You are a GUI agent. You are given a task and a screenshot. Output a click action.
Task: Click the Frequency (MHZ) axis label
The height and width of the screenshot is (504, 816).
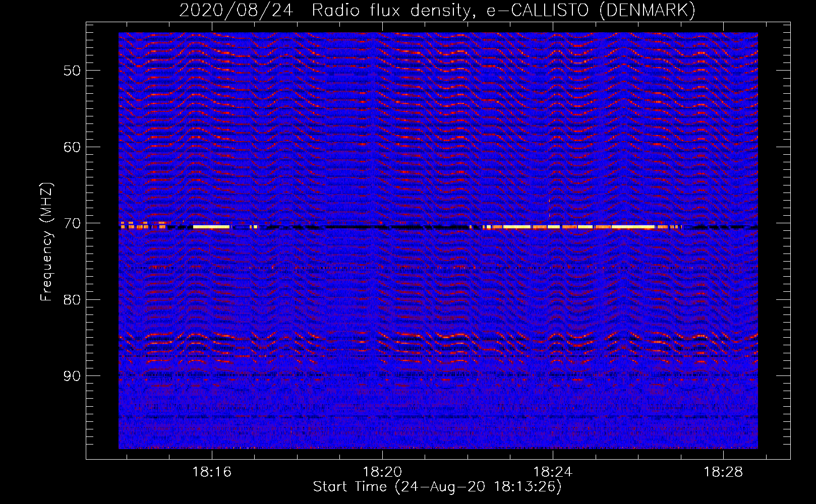click(x=46, y=242)
